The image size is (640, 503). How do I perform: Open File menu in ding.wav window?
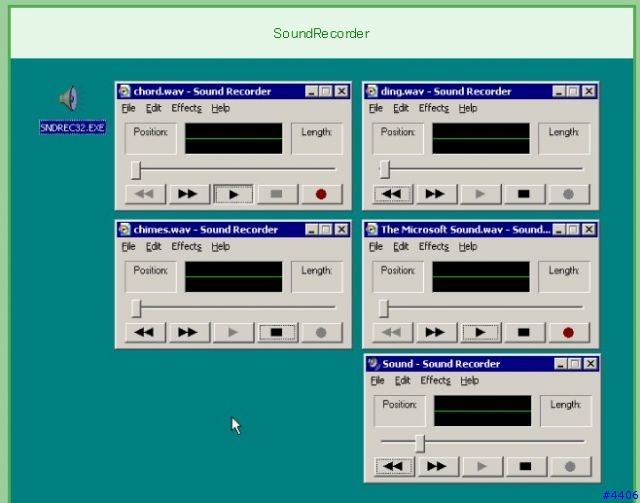click(x=376, y=108)
